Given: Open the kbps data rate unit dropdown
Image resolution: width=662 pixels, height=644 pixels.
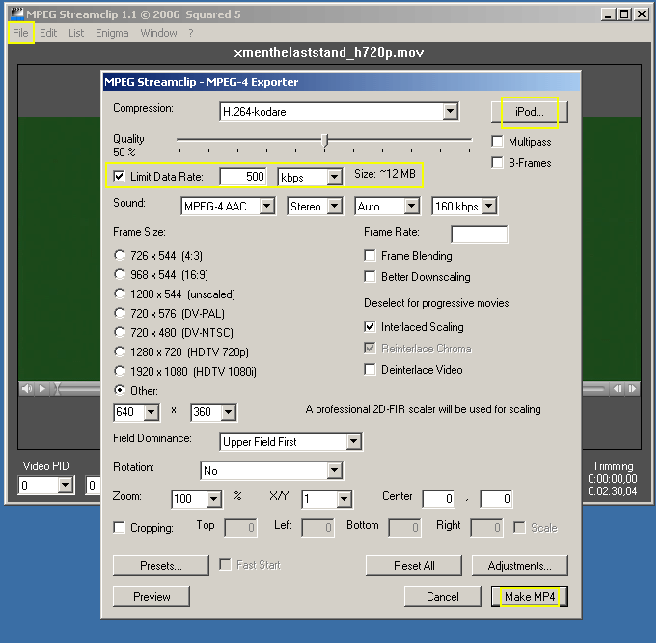Looking at the screenshot, I should tap(334, 178).
